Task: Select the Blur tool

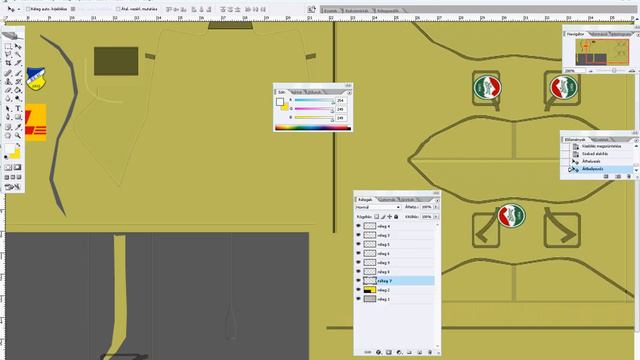Action: [8, 98]
